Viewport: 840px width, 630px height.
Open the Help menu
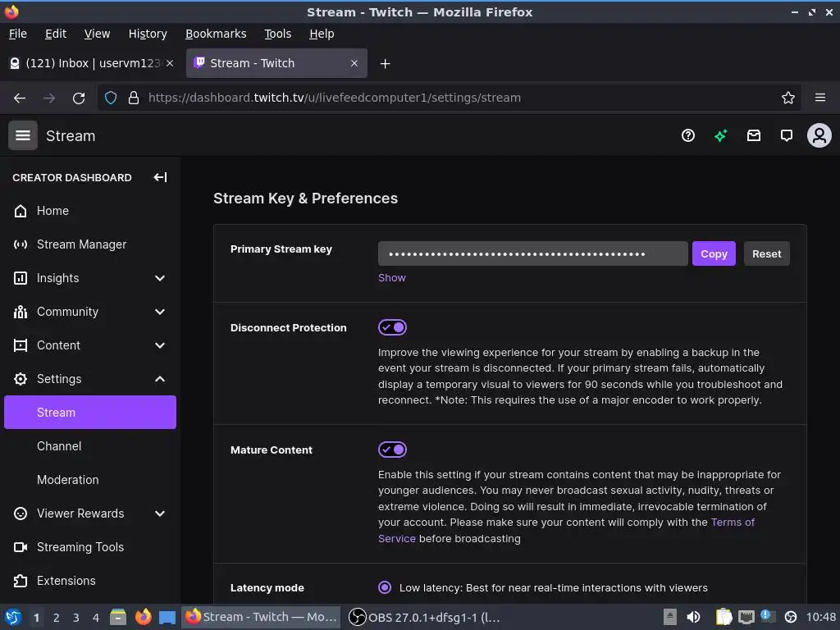(322, 34)
